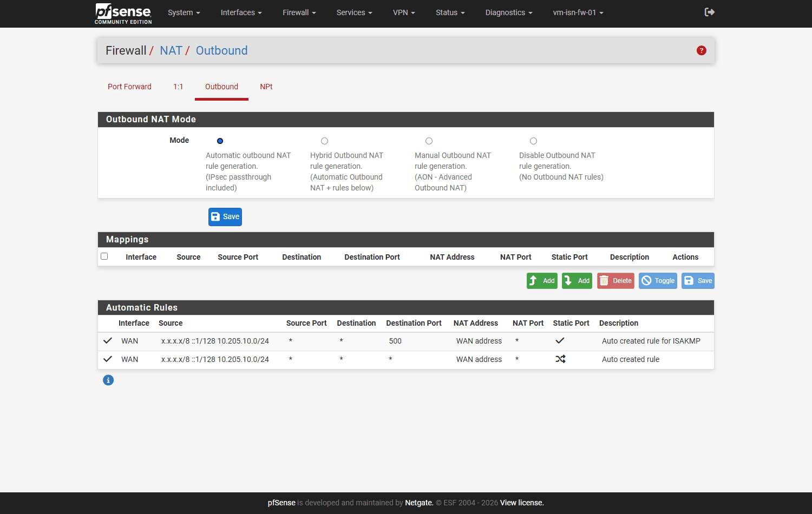Click the NAT breadcrumb link
The height and width of the screenshot is (514, 812).
171,50
